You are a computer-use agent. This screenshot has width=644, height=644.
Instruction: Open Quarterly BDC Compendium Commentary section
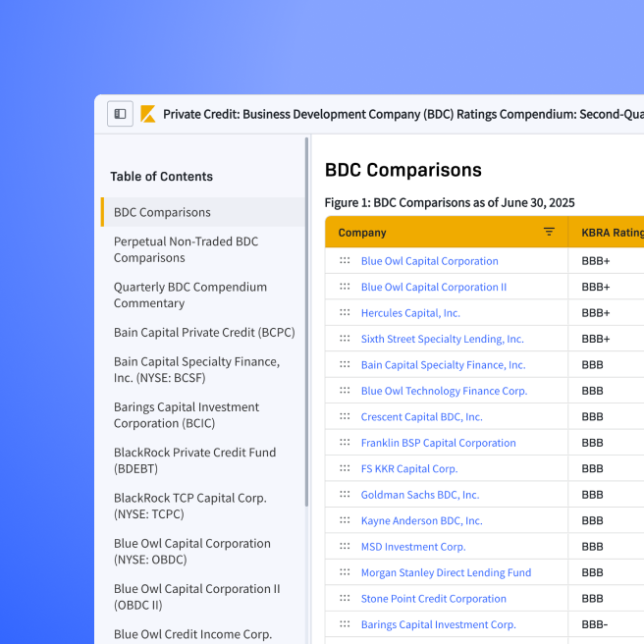190,295
